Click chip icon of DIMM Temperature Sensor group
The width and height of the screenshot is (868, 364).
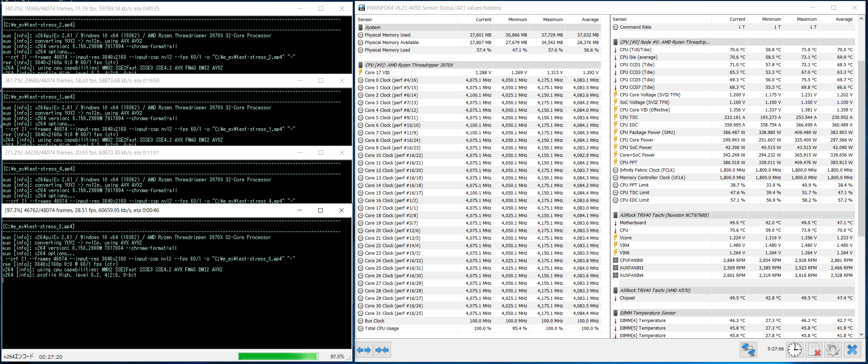coord(616,313)
